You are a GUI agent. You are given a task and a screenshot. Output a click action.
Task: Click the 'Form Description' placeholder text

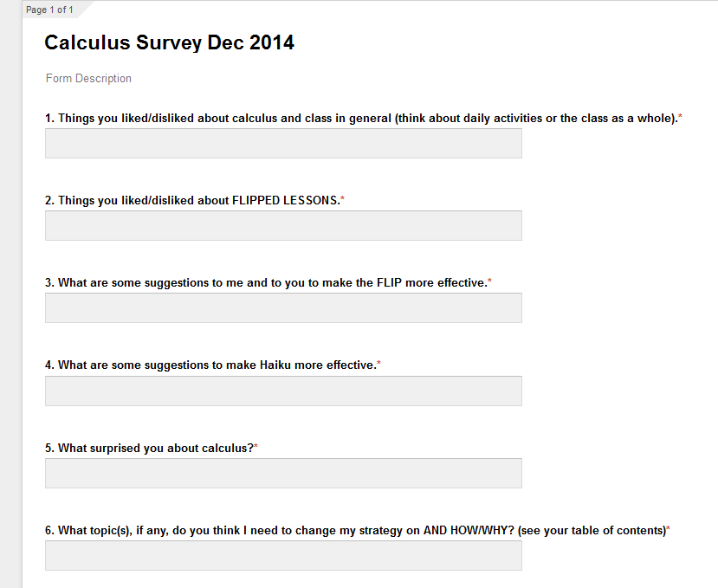pos(88,78)
